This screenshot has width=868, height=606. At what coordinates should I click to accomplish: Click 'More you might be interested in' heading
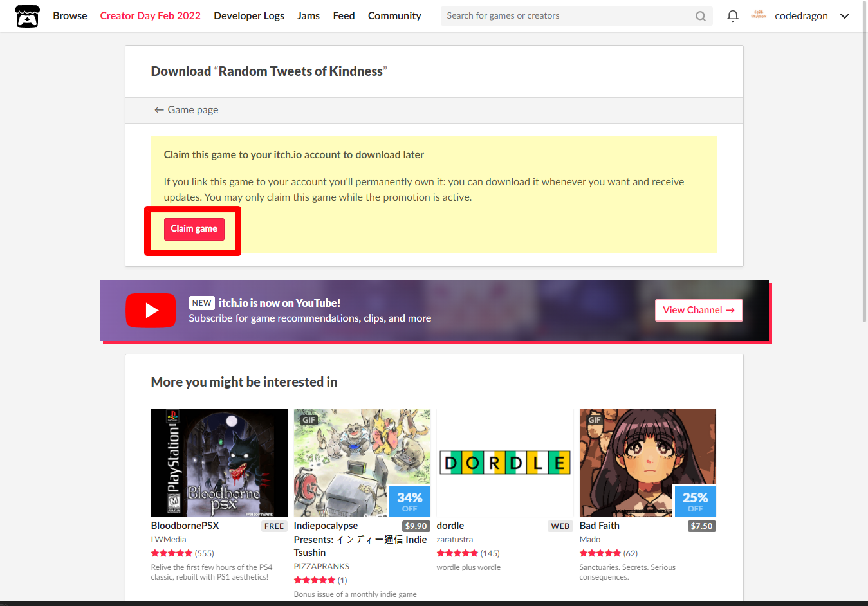pyautogui.click(x=244, y=382)
